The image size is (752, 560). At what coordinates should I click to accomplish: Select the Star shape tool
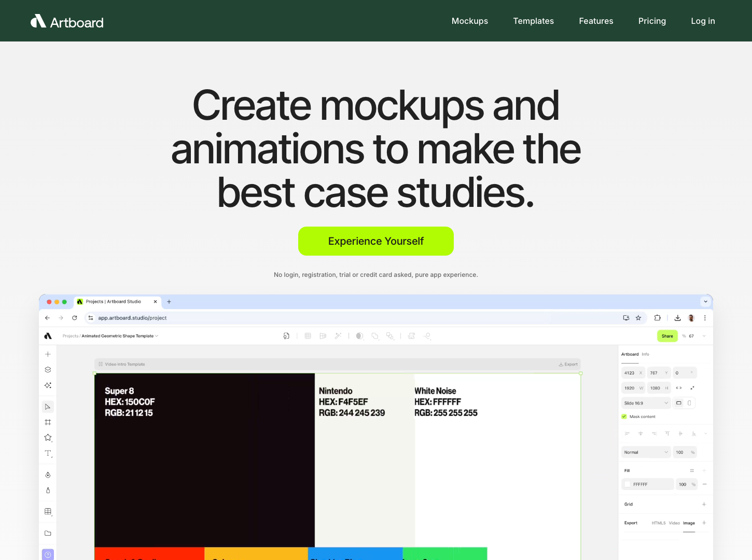click(x=48, y=438)
